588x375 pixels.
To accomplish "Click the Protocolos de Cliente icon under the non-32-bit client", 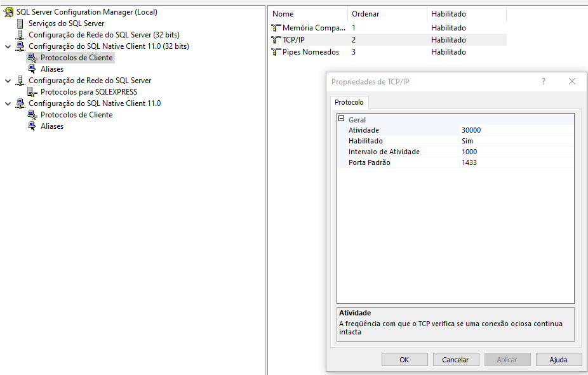I will click(32, 115).
